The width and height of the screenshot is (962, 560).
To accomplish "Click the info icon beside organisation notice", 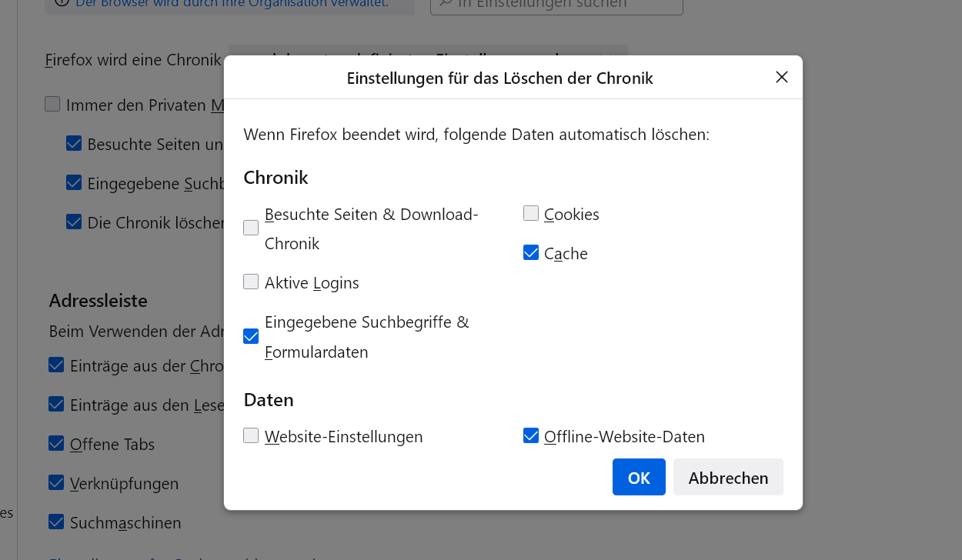I will point(62,3).
